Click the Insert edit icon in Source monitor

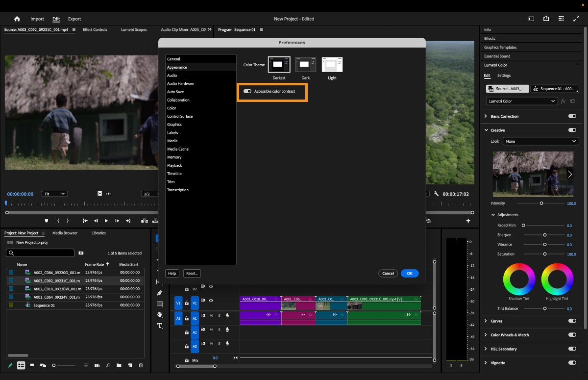coord(145,221)
